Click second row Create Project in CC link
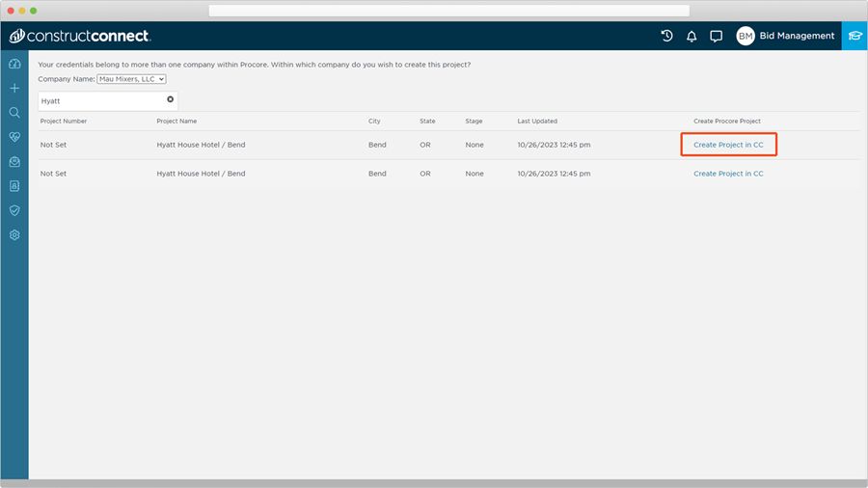The image size is (868, 488). (728, 174)
